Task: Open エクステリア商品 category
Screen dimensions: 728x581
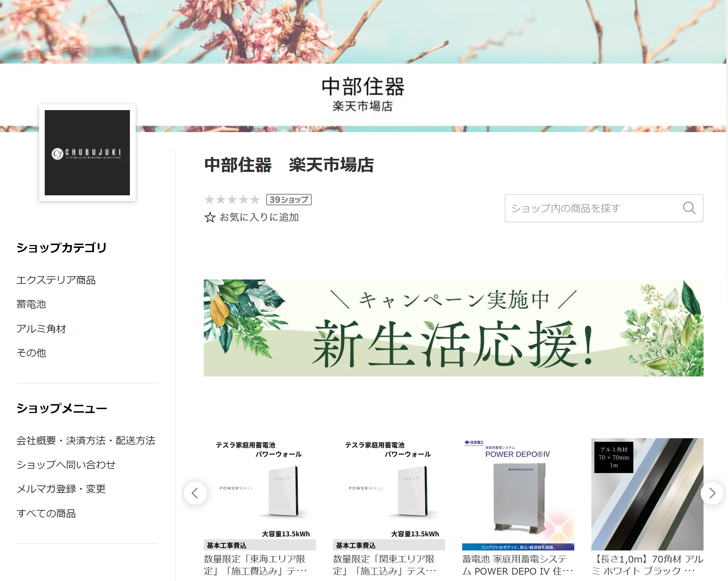Action: click(x=56, y=280)
